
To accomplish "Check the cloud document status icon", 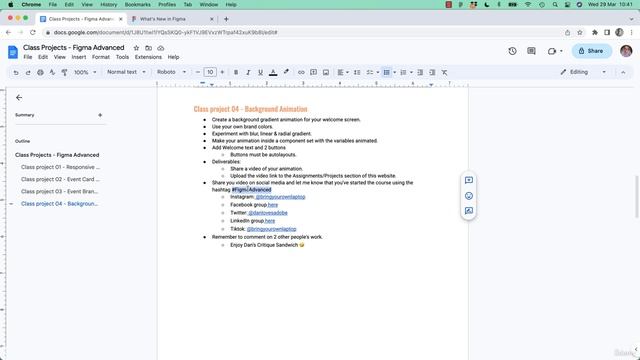I will (160, 48).
